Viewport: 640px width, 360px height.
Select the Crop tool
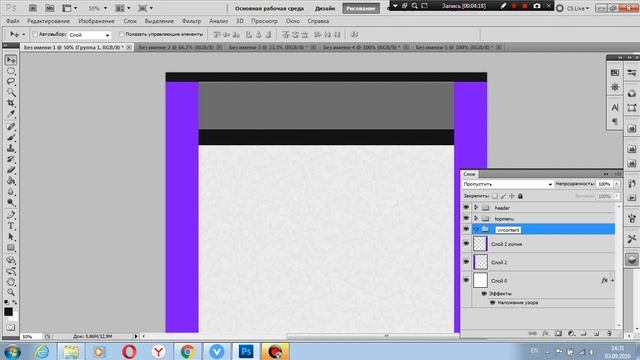pos(11,103)
